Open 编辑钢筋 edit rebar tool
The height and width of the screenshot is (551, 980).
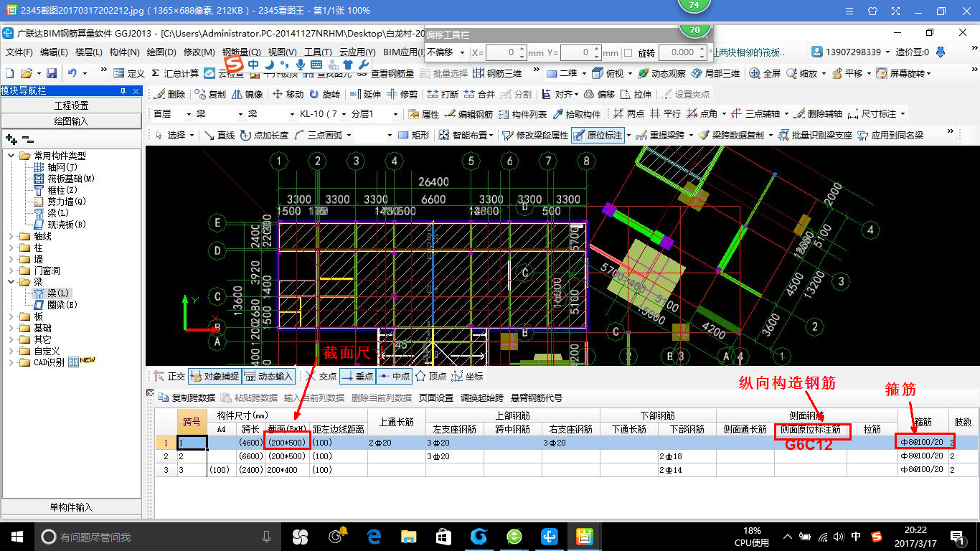[x=468, y=114]
